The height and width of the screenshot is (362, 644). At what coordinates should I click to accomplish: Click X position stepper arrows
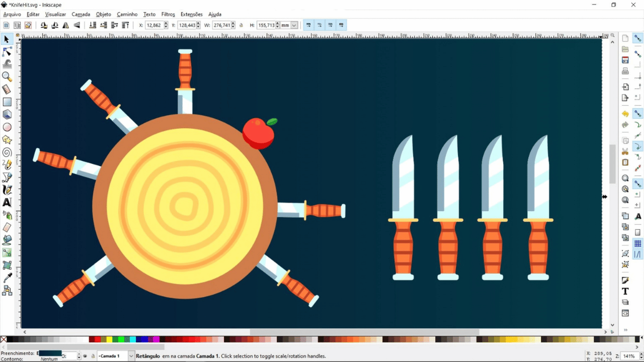point(166,25)
